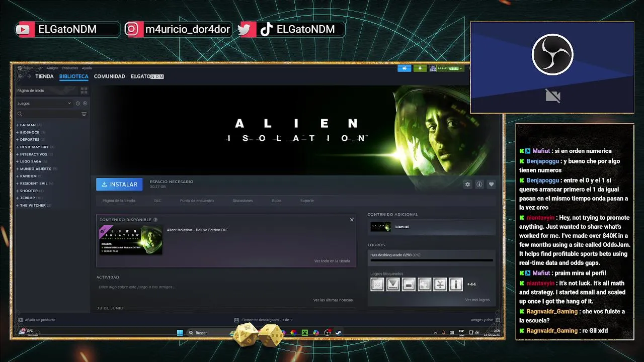644x362 pixels.
Task: Open the Minecraft taskbar icon
Action: pyautogui.click(x=305, y=332)
